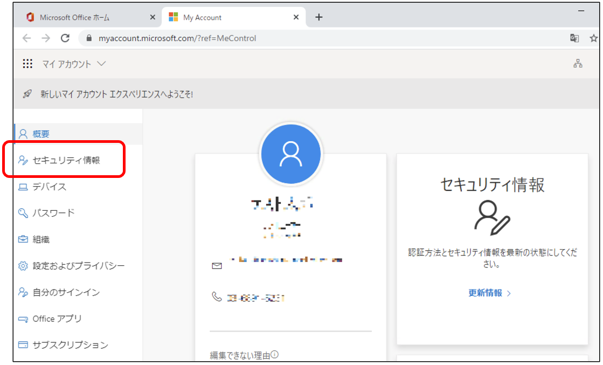Open the app launcher grid icon
Screen dimensions: 603x365
pos(27,63)
